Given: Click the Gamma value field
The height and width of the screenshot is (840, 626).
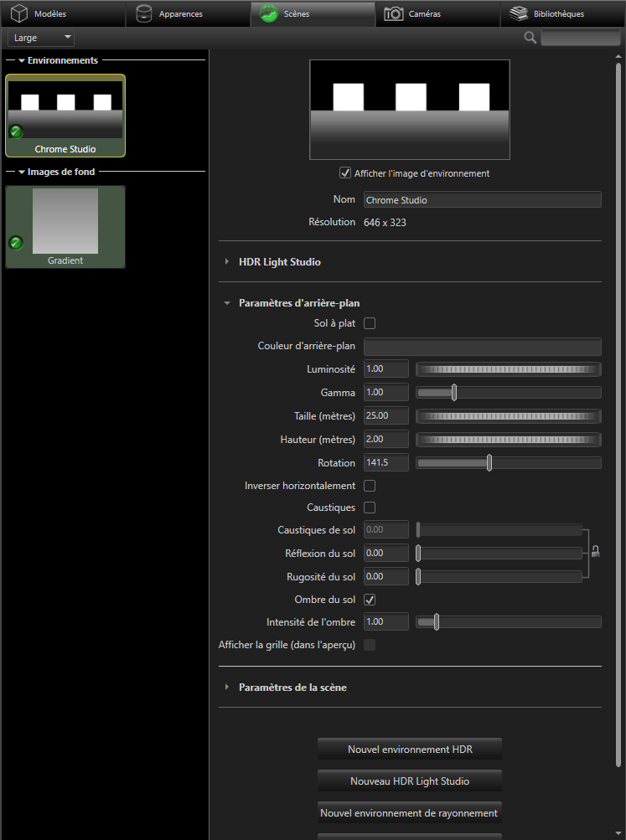Looking at the screenshot, I should coord(385,392).
